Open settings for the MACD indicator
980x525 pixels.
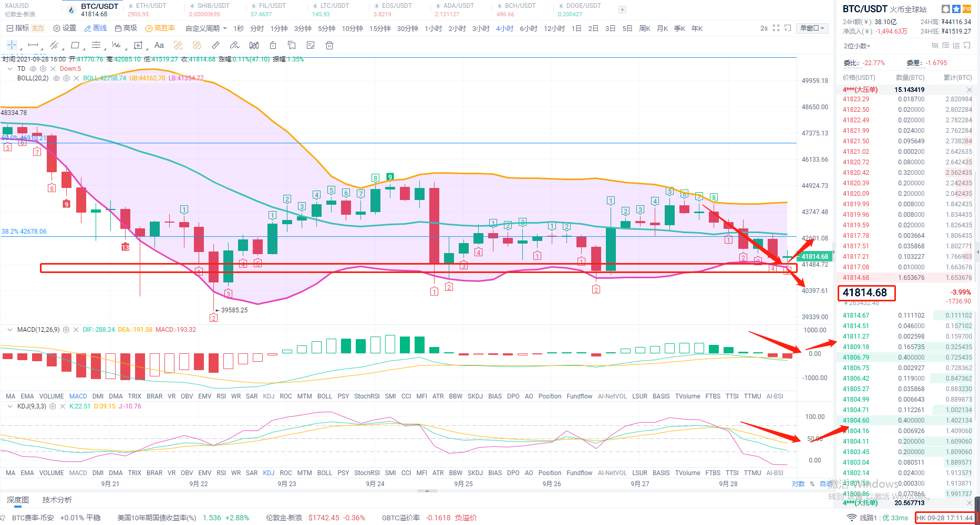coord(66,330)
